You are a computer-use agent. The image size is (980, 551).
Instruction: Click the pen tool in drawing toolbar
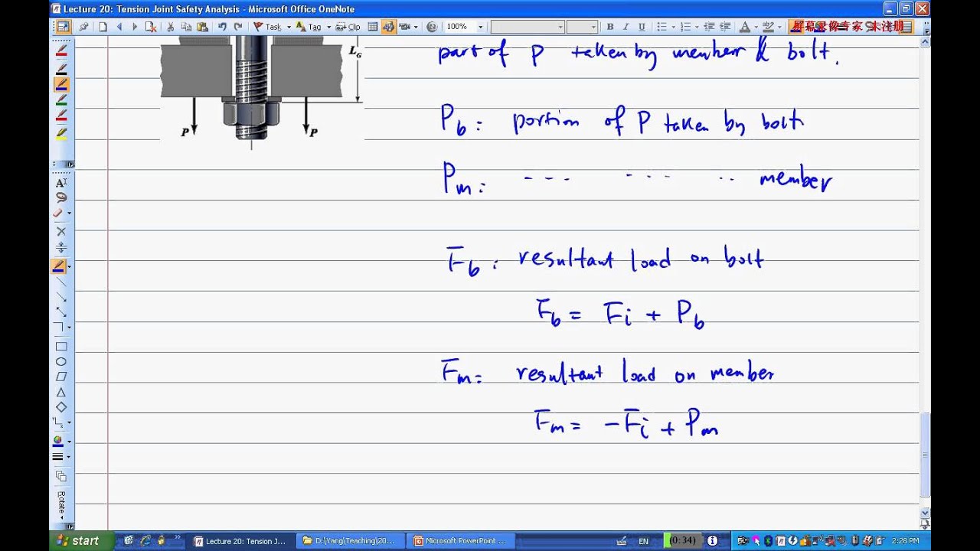point(59,266)
